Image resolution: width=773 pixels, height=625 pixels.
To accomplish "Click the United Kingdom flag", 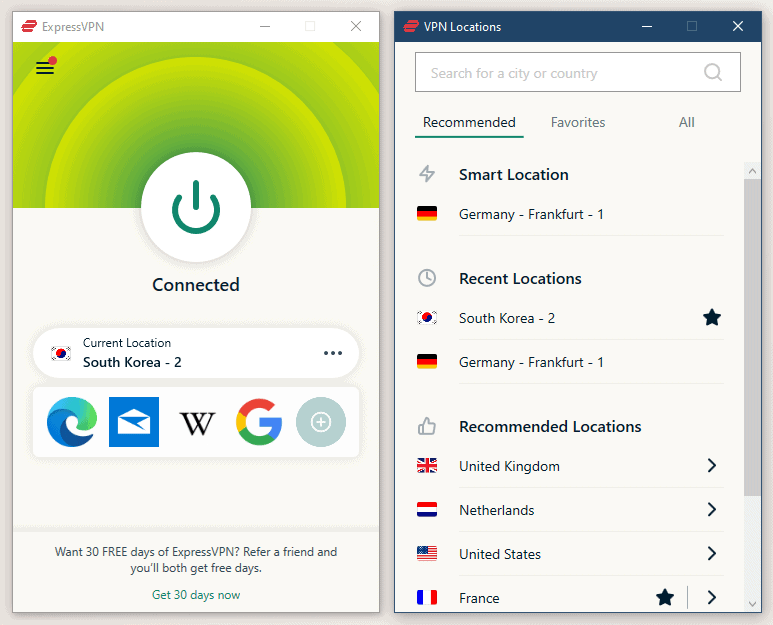I will [427, 465].
